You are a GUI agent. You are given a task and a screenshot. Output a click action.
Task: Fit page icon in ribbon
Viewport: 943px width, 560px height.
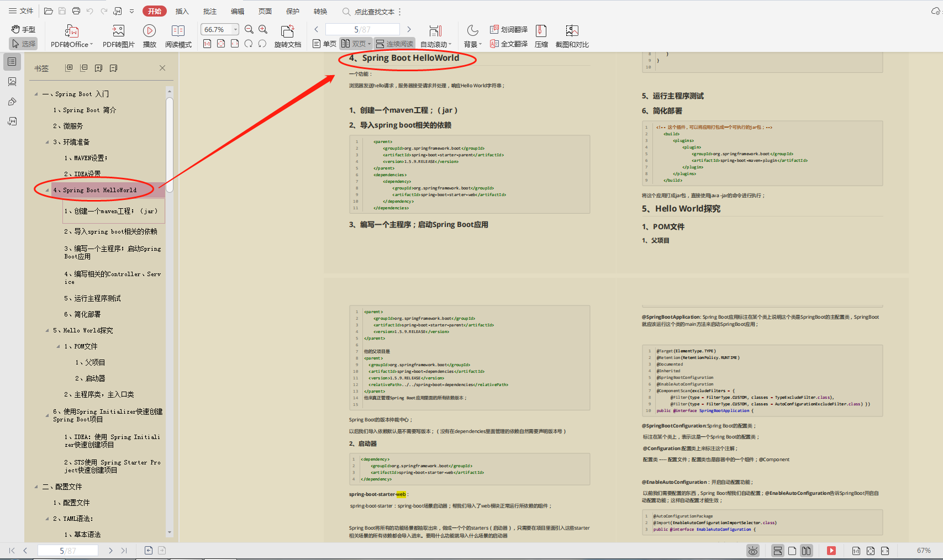pos(221,44)
